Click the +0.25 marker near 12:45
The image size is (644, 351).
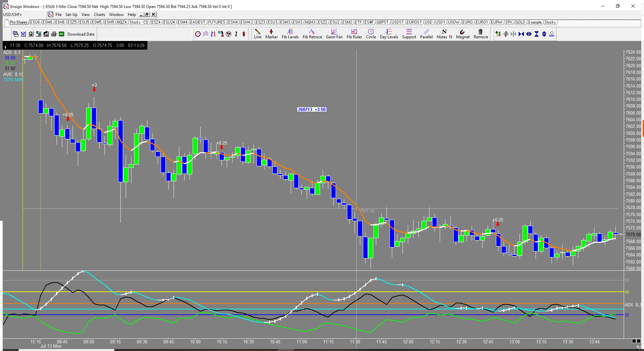coord(498,222)
